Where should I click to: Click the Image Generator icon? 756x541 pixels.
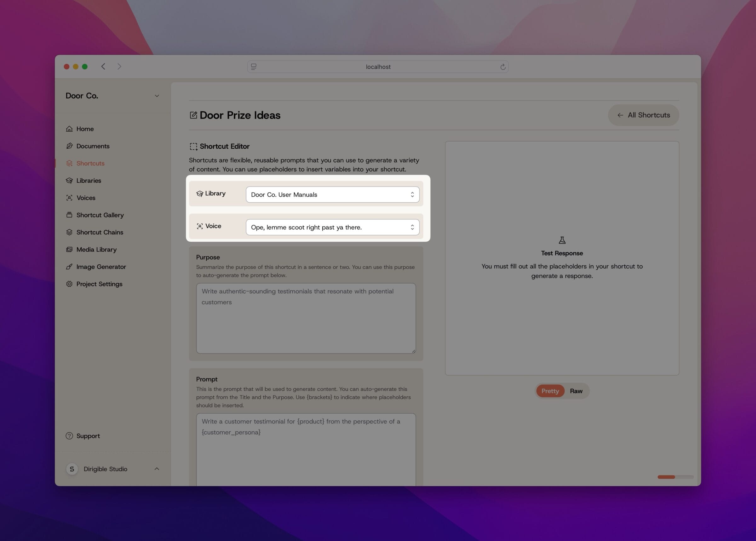(x=69, y=266)
